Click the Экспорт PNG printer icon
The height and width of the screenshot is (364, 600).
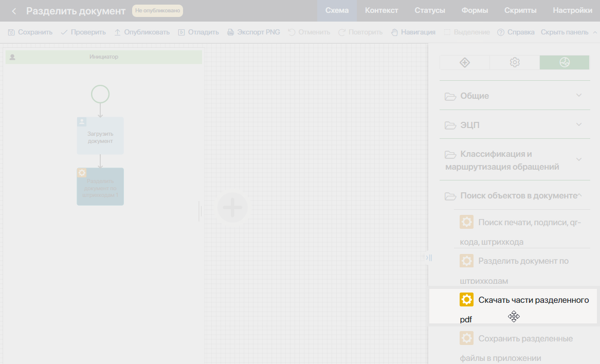pos(230,32)
